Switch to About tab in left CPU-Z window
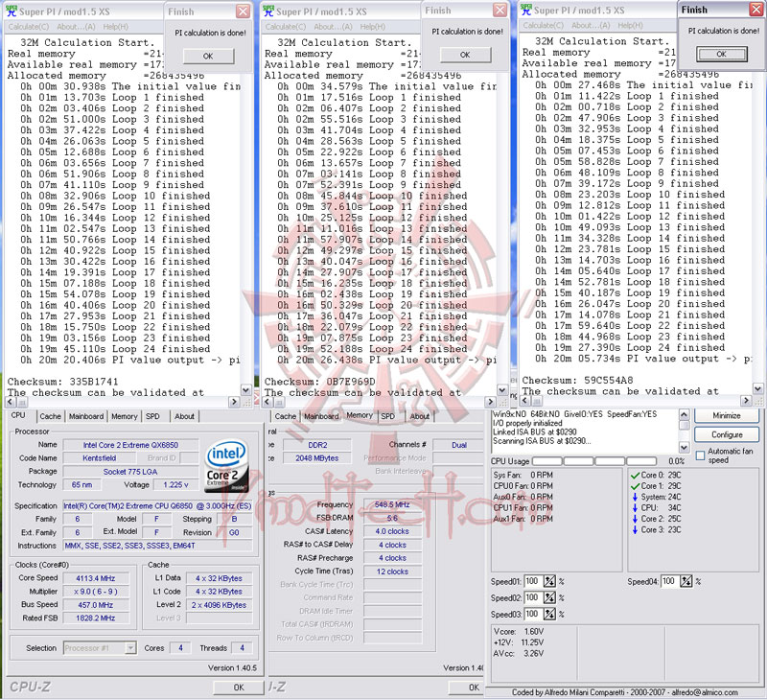The width and height of the screenshot is (767, 700). coord(184,416)
